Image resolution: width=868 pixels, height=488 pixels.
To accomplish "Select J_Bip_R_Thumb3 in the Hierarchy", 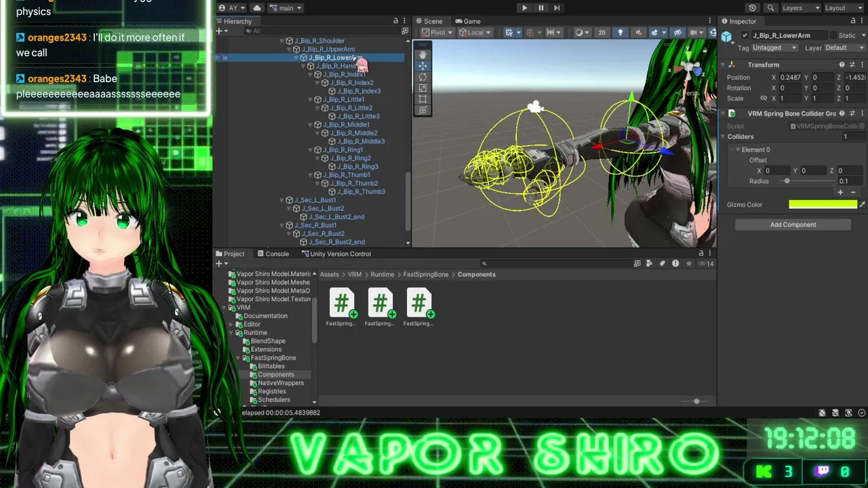I will click(361, 192).
